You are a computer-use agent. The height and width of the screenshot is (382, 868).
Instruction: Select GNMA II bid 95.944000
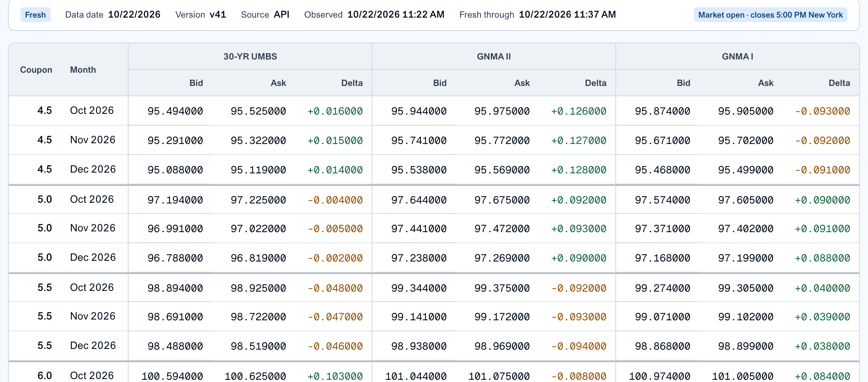pyautogui.click(x=419, y=111)
